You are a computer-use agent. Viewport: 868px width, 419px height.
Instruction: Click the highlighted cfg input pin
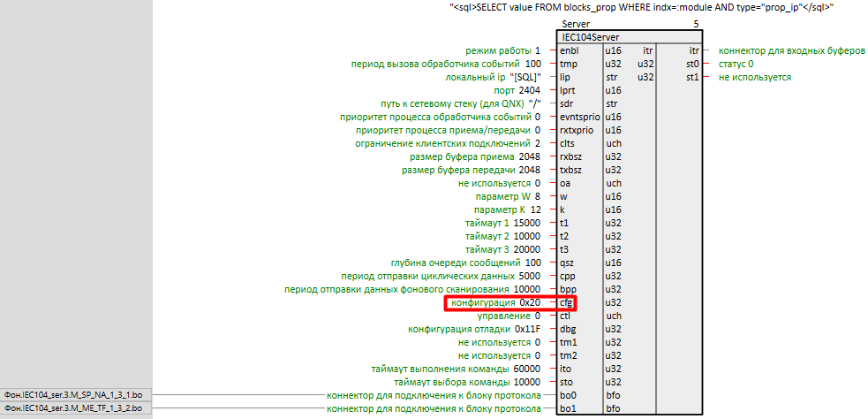coord(566,302)
